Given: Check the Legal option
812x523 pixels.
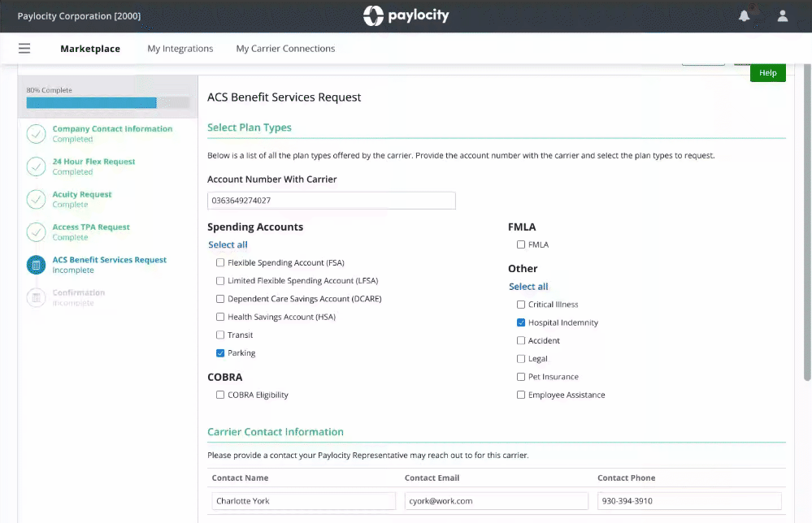Looking at the screenshot, I should [x=521, y=359].
